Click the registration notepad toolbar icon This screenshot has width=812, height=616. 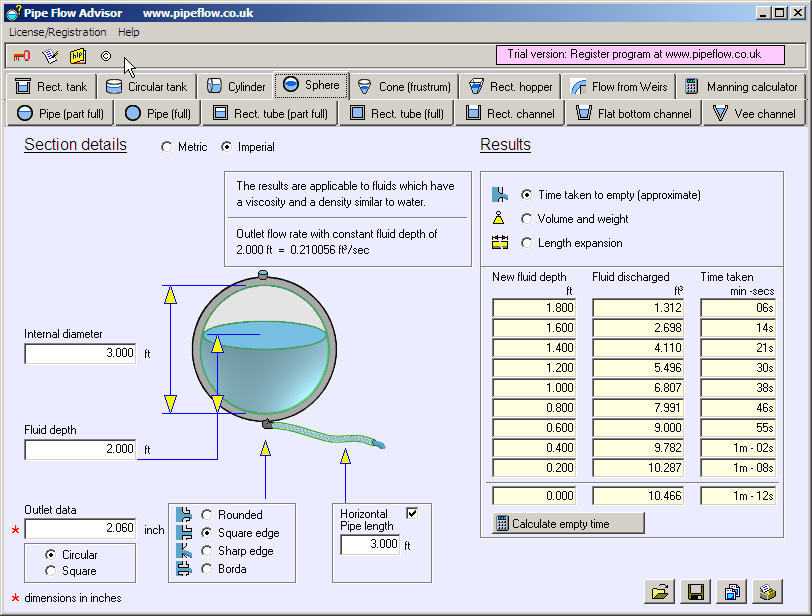50,56
